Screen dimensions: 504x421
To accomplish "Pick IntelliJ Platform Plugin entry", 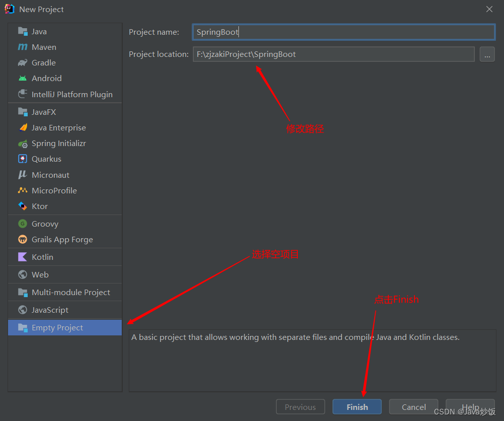I will tap(65, 94).
